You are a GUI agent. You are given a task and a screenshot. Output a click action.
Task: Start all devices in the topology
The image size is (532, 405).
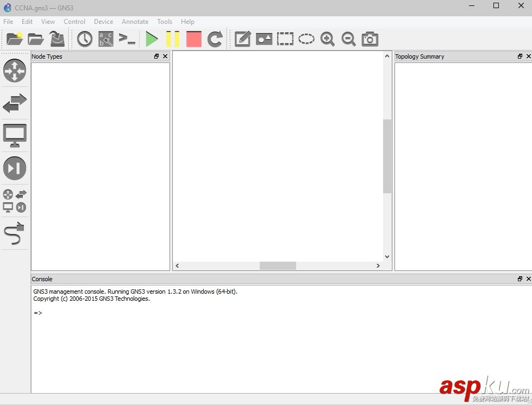tap(152, 39)
